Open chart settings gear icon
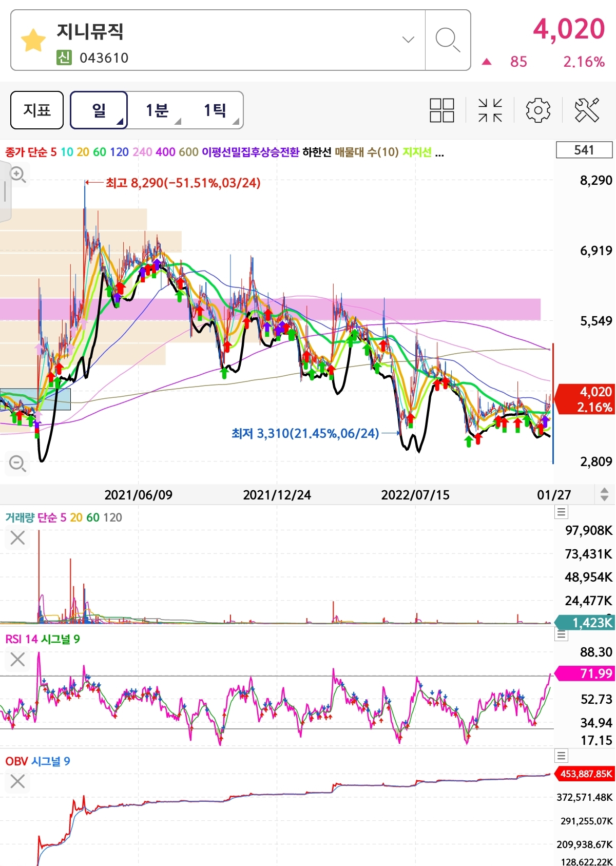Screen dimensions: 616x866 tap(538, 110)
